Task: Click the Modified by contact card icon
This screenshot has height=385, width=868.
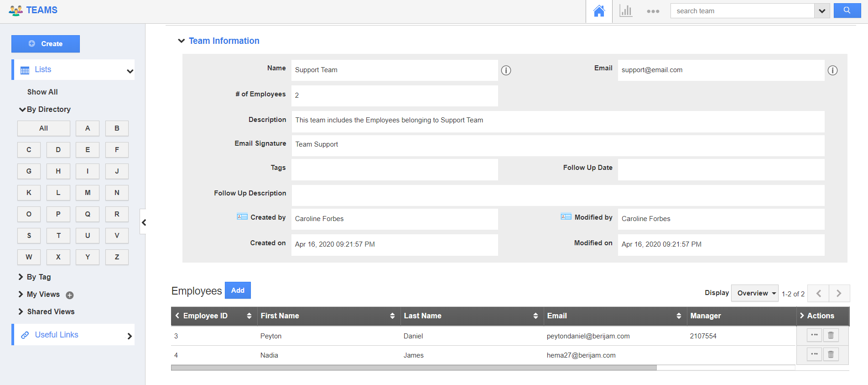Action: click(x=566, y=217)
